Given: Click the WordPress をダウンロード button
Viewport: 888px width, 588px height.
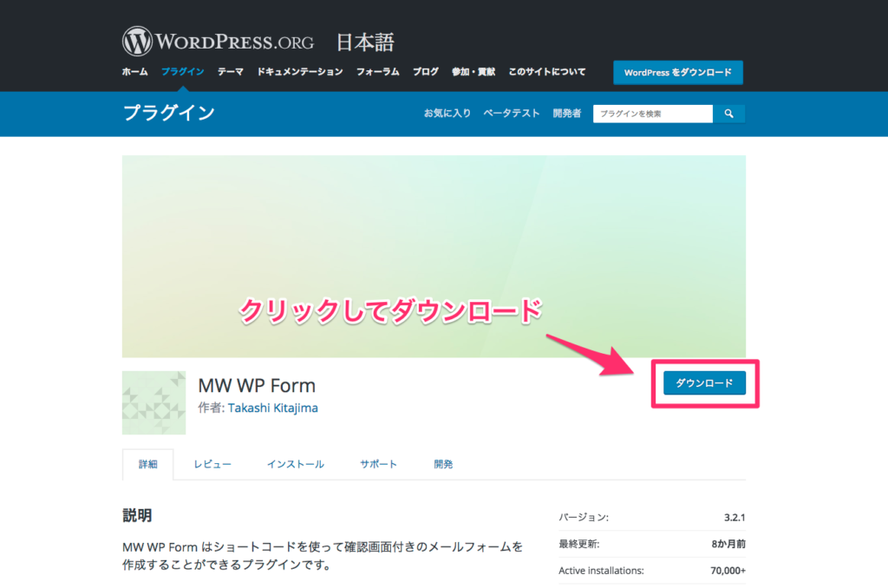Looking at the screenshot, I should coord(678,73).
